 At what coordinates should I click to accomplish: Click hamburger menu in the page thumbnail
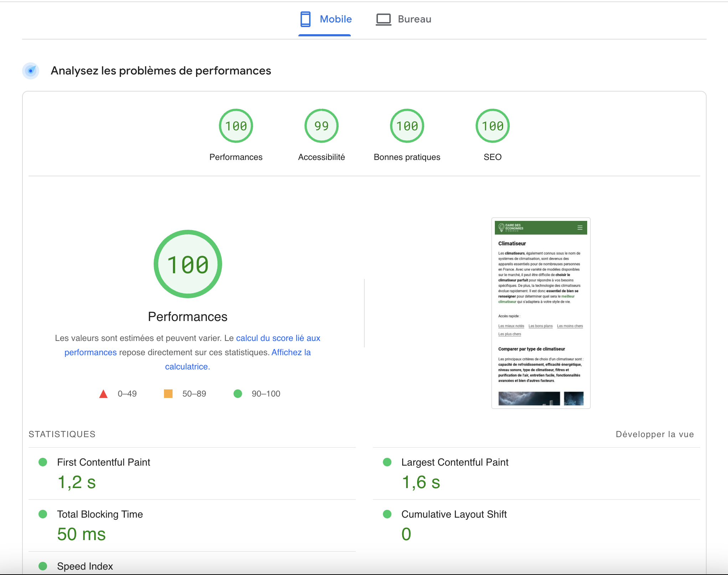click(x=580, y=228)
